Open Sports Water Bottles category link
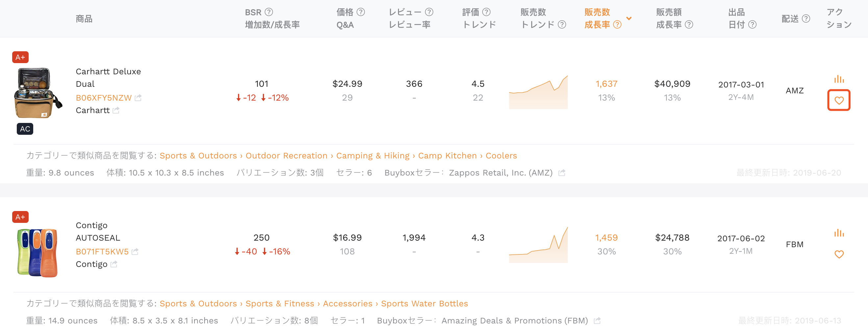The width and height of the screenshot is (868, 331). click(x=424, y=303)
